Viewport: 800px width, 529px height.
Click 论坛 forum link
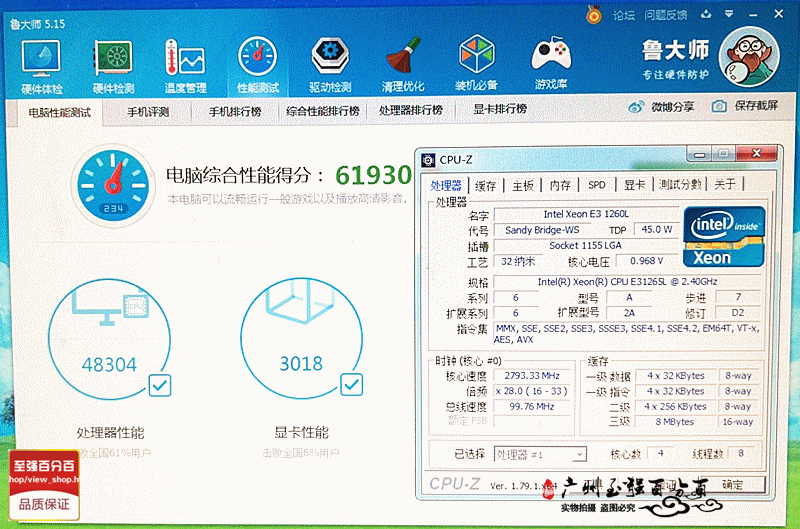(623, 15)
